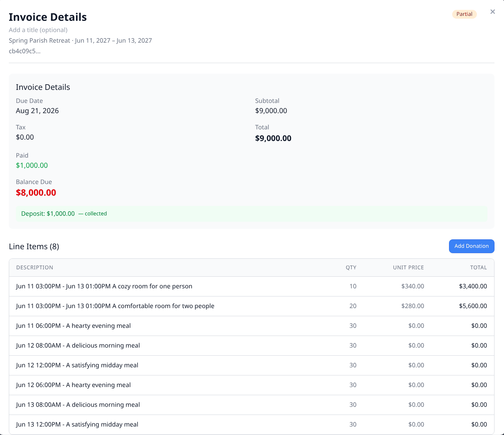Image resolution: width=504 pixels, height=435 pixels.
Task: Click the TOTAL column header
Action: click(479, 268)
